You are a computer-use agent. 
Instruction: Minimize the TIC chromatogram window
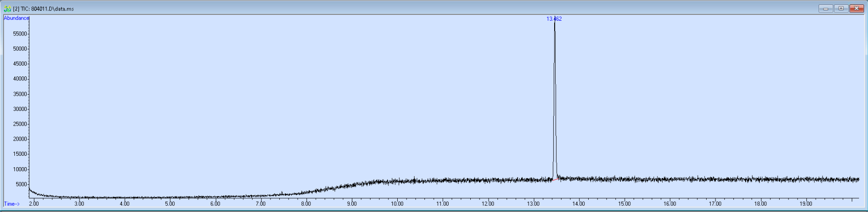(826, 8)
